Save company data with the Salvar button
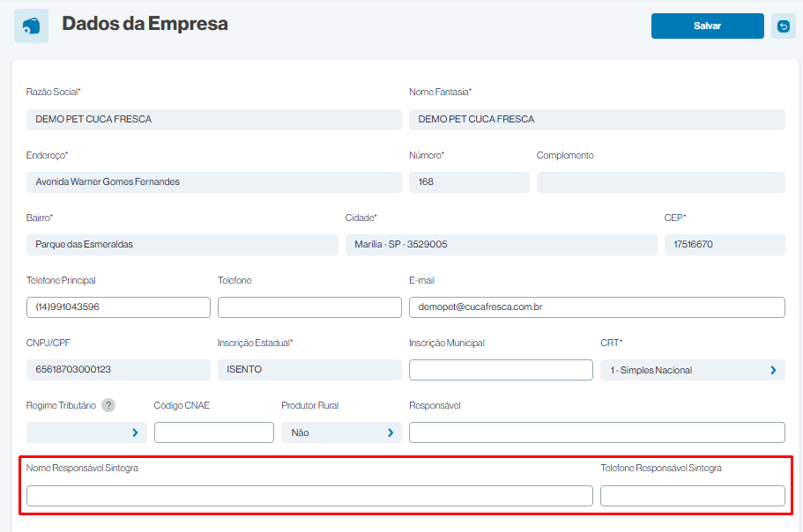 [x=707, y=26]
